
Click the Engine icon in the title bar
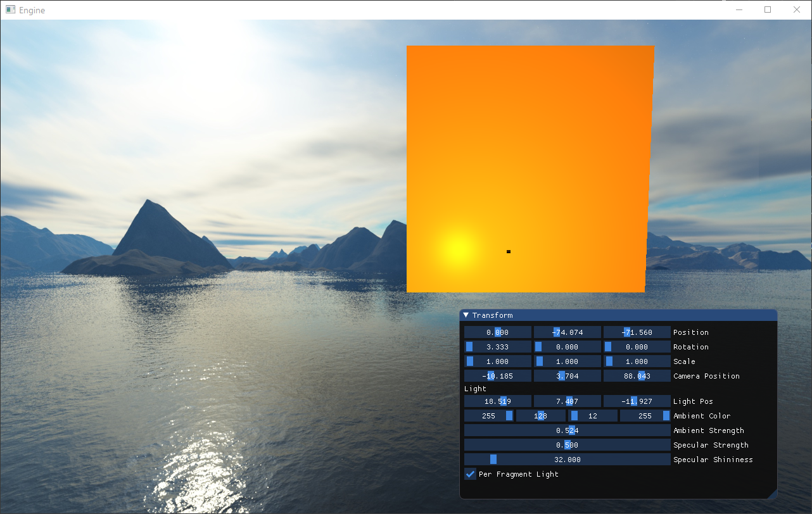coord(10,9)
